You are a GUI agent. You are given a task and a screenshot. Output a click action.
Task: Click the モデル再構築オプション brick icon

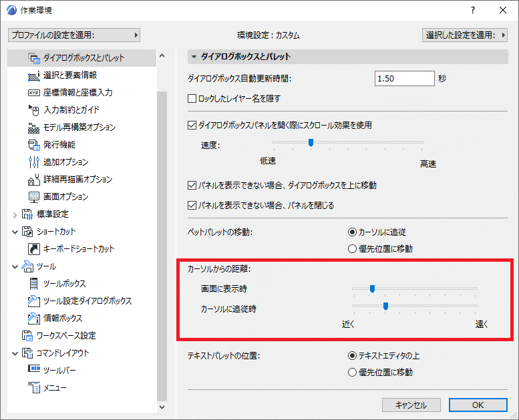click(34, 128)
